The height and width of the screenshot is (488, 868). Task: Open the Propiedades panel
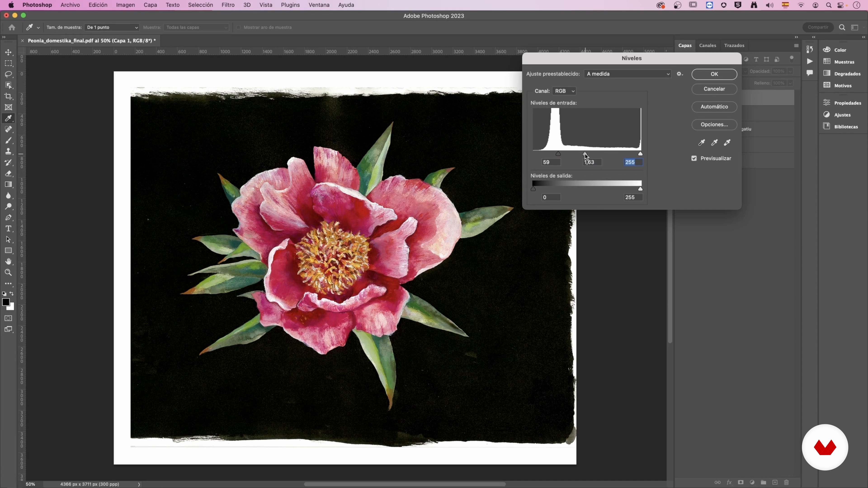(x=842, y=103)
